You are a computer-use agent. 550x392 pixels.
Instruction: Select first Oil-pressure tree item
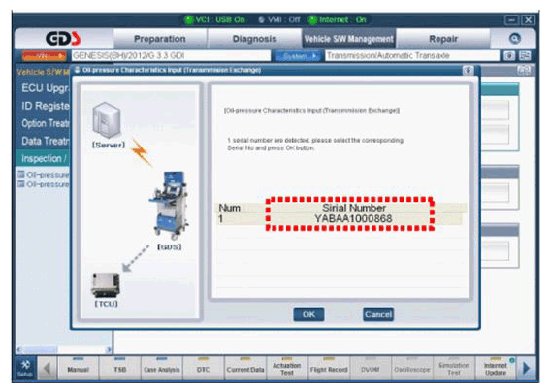(x=44, y=175)
